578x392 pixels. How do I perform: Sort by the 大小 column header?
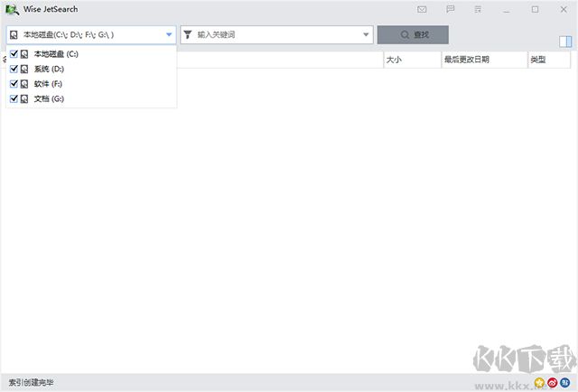coord(412,60)
